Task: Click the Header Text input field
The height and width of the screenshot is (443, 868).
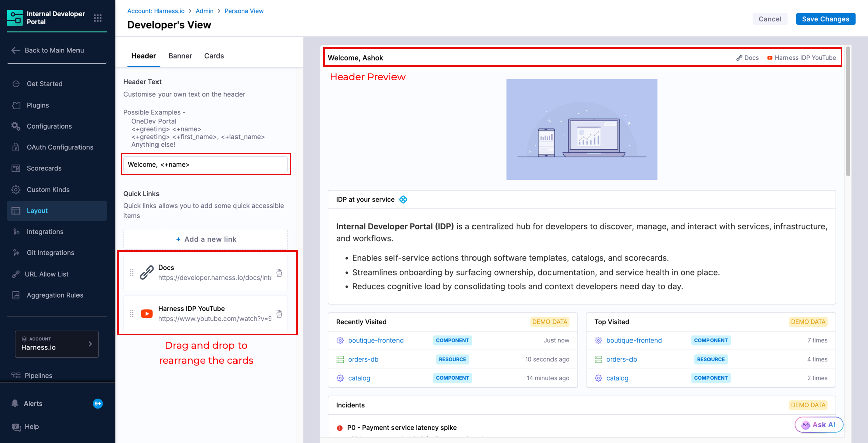Action: (206, 164)
